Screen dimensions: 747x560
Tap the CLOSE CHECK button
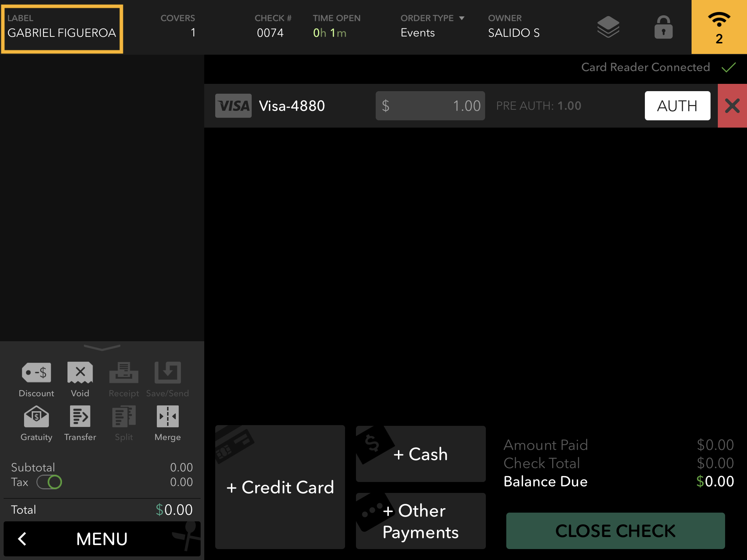[616, 531]
